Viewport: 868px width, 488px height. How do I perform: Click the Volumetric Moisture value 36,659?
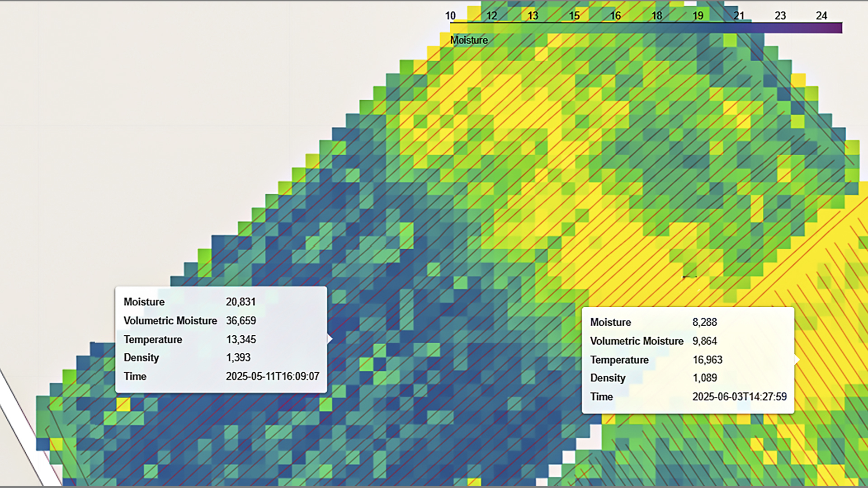pos(241,321)
